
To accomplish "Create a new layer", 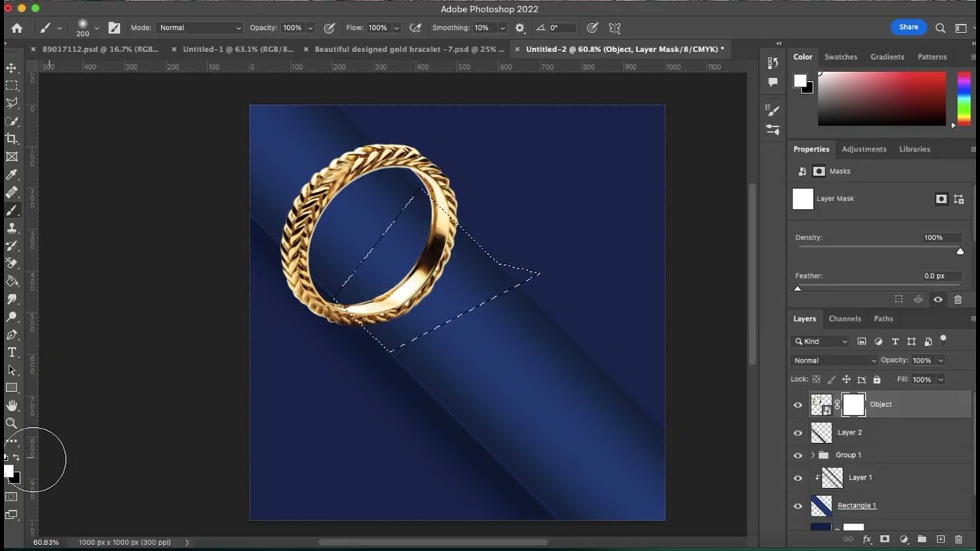I will click(941, 540).
